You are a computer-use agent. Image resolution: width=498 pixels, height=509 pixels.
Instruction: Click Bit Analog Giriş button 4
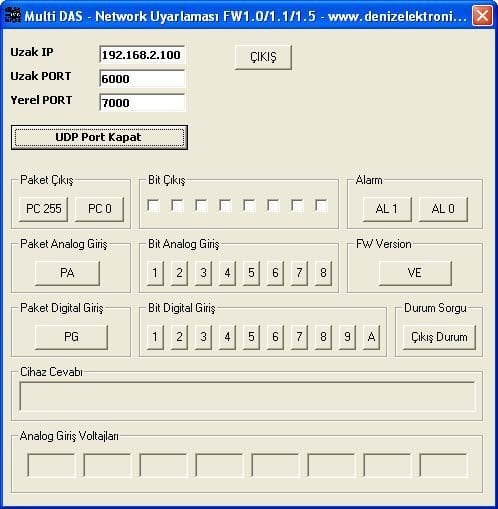tap(227, 273)
